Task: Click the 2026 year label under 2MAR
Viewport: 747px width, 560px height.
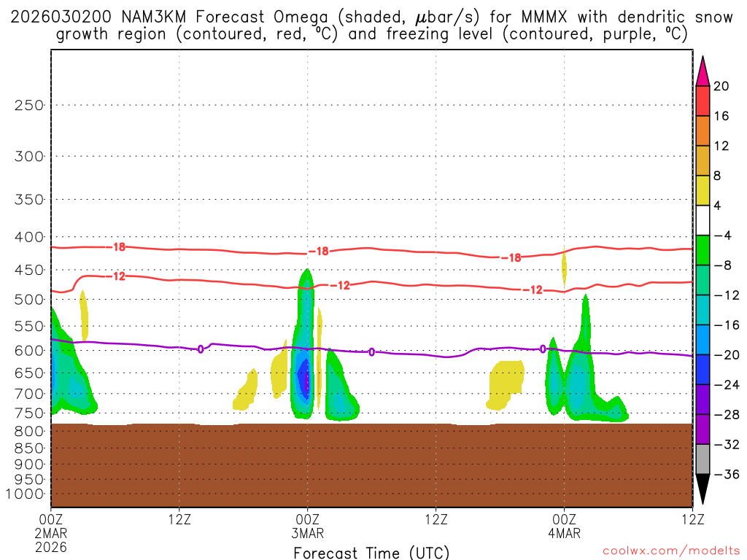Action: 51,547
